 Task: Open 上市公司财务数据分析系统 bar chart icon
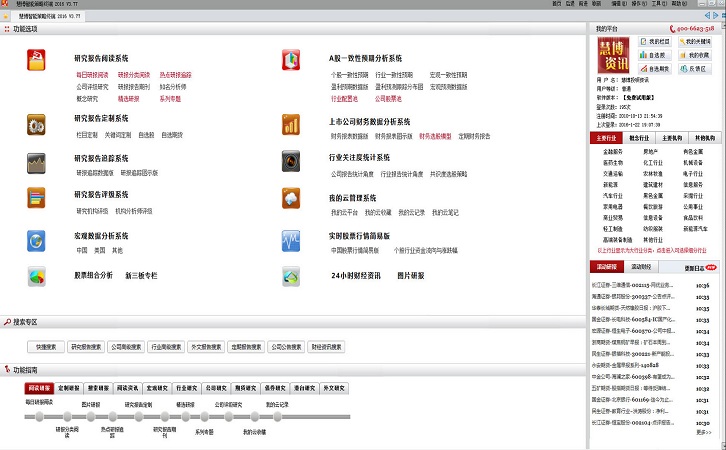(x=291, y=125)
